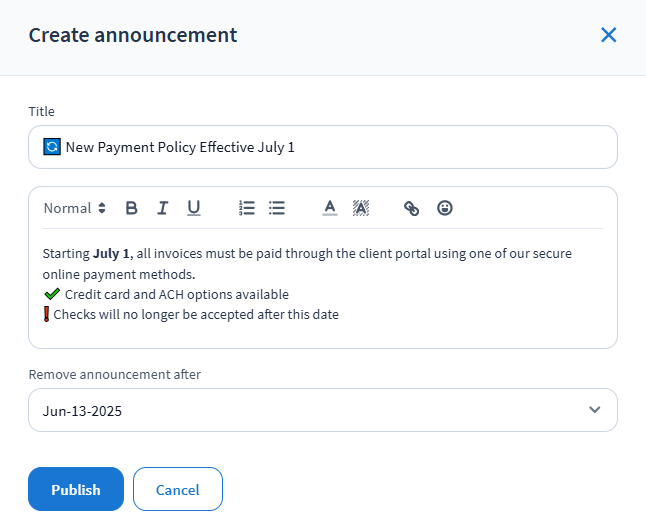Click the blue refresh emoji in the title
646x528 pixels.
coord(52,147)
